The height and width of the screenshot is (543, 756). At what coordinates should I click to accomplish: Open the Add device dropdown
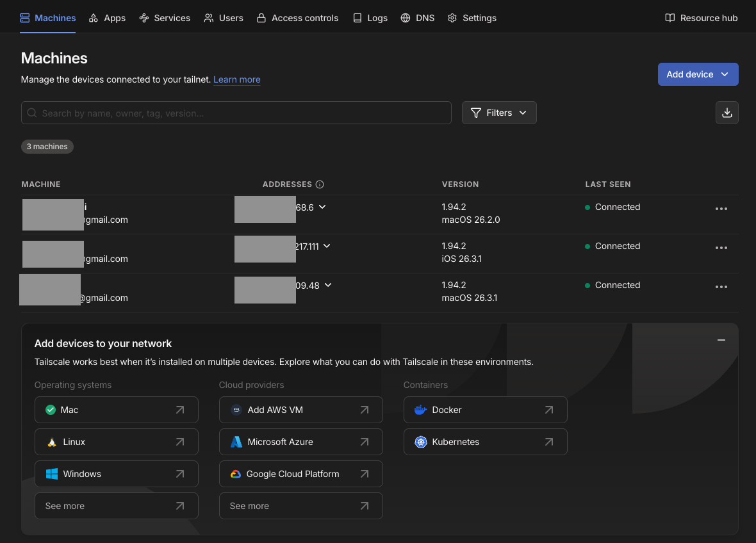[698, 74]
